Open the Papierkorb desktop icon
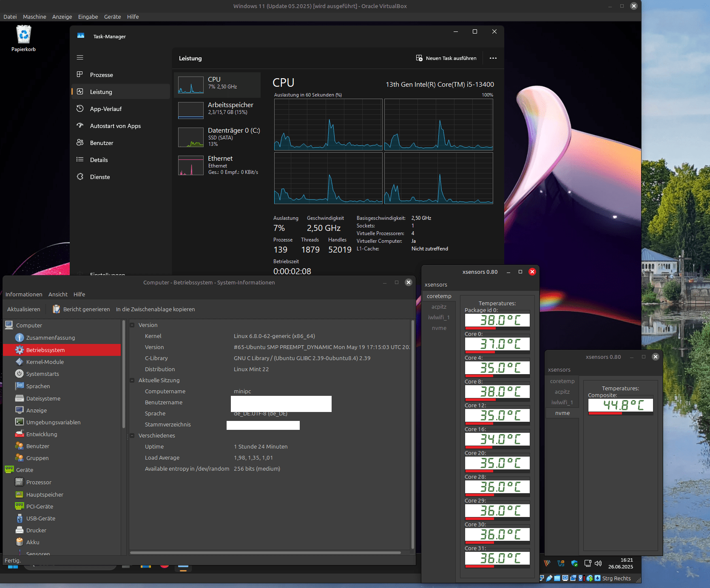The width and height of the screenshot is (710, 588). pyautogui.click(x=24, y=38)
